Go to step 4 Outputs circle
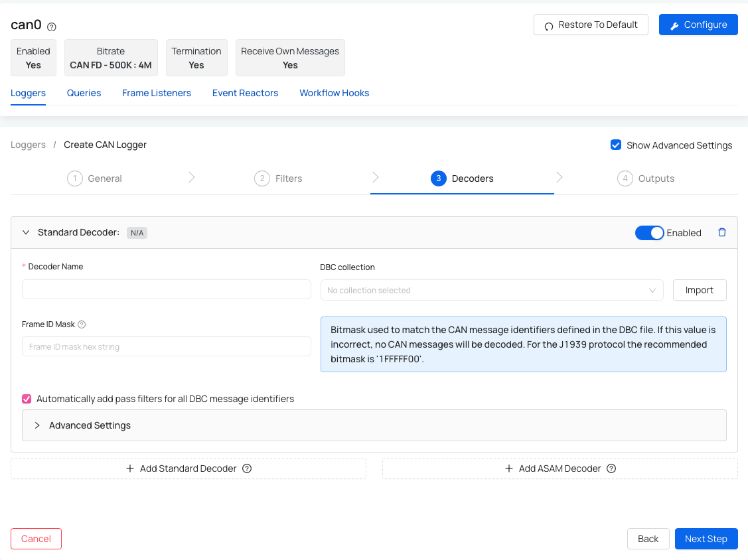Screen dimensions: 748x560 pyautogui.click(x=625, y=178)
